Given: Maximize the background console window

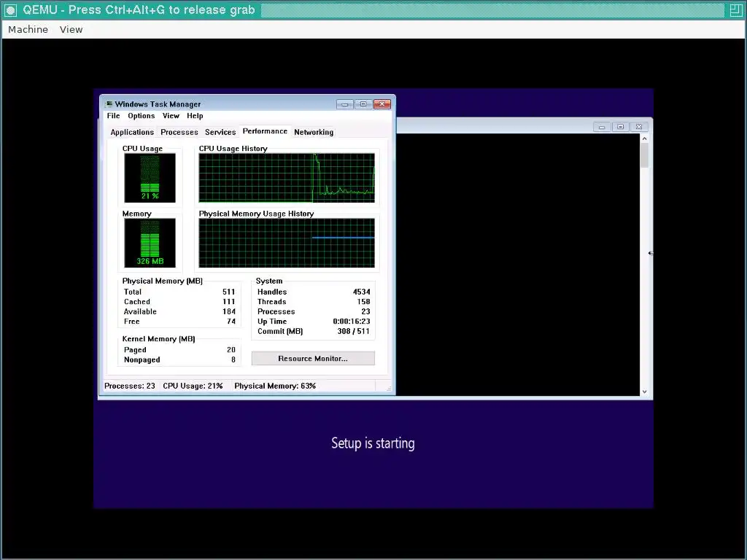Looking at the screenshot, I should (620, 127).
